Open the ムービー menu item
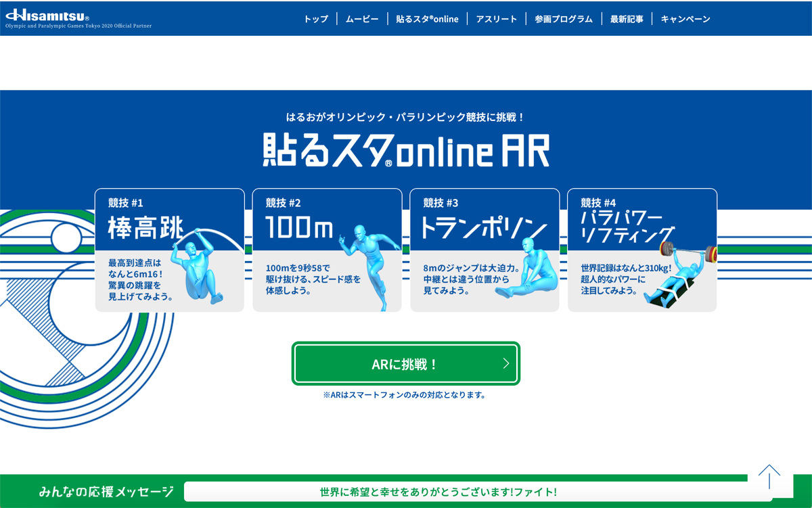This screenshot has height=508, width=812. click(362, 19)
